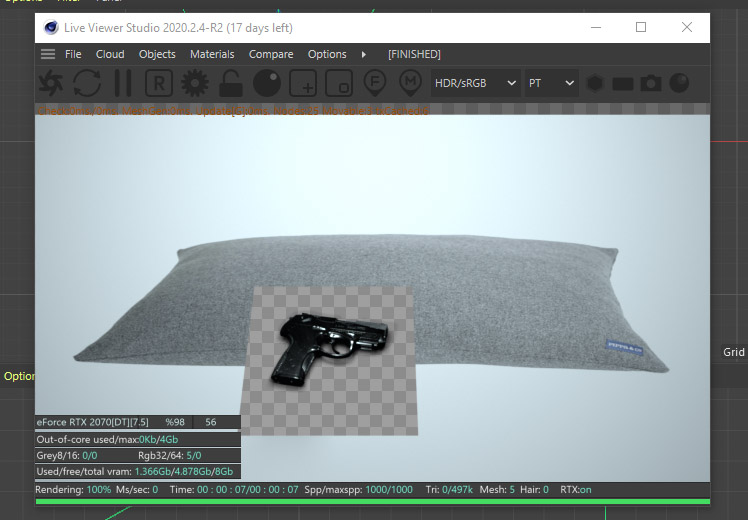
Task: Open Octane settings gear icon
Action: tap(195, 83)
